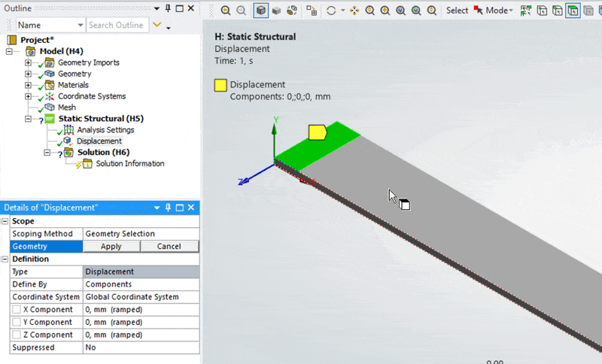Open the Mode dropdown menu in the toolbar
Image resolution: width=602 pixels, height=364 pixels.
click(499, 11)
